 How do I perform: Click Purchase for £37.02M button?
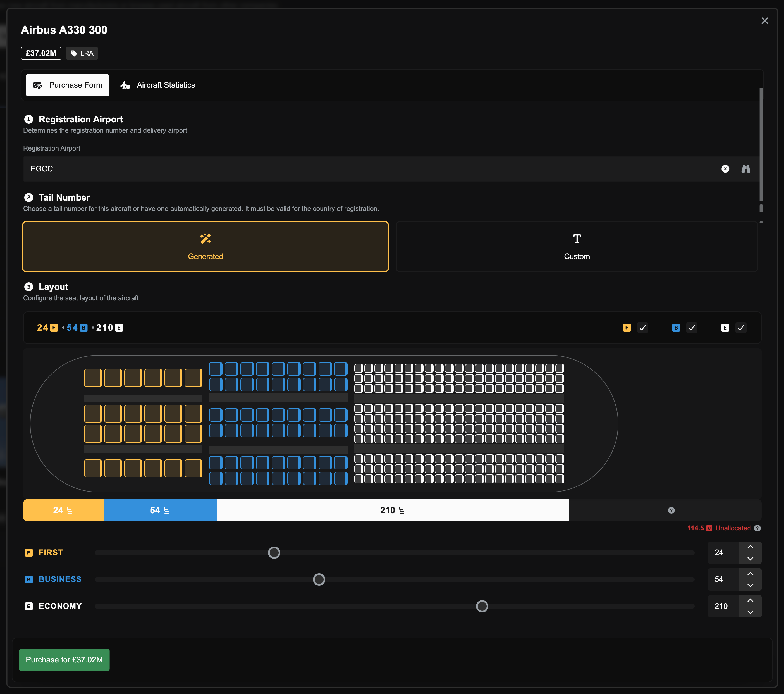[x=64, y=659]
